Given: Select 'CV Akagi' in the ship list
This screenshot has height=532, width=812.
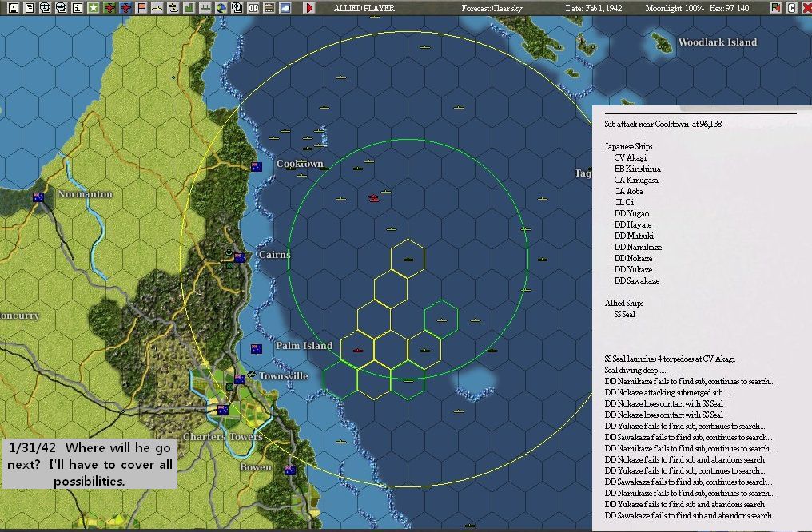Looking at the screenshot, I should (631, 158).
